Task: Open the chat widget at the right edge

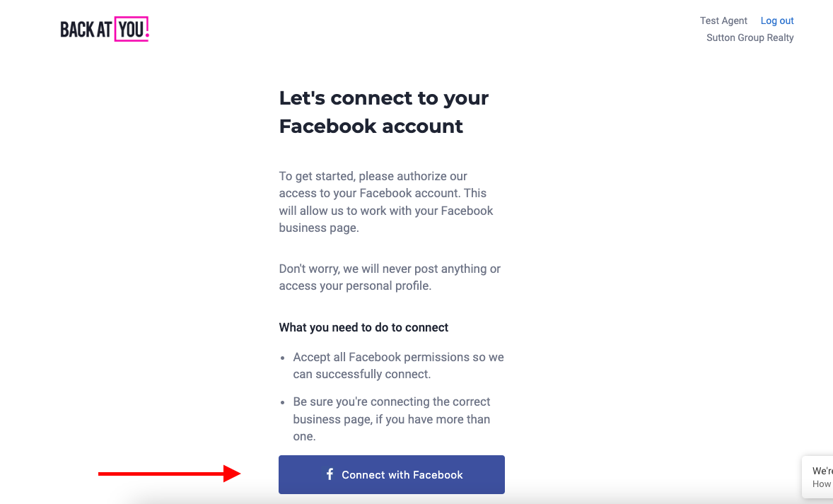Action: [817, 477]
